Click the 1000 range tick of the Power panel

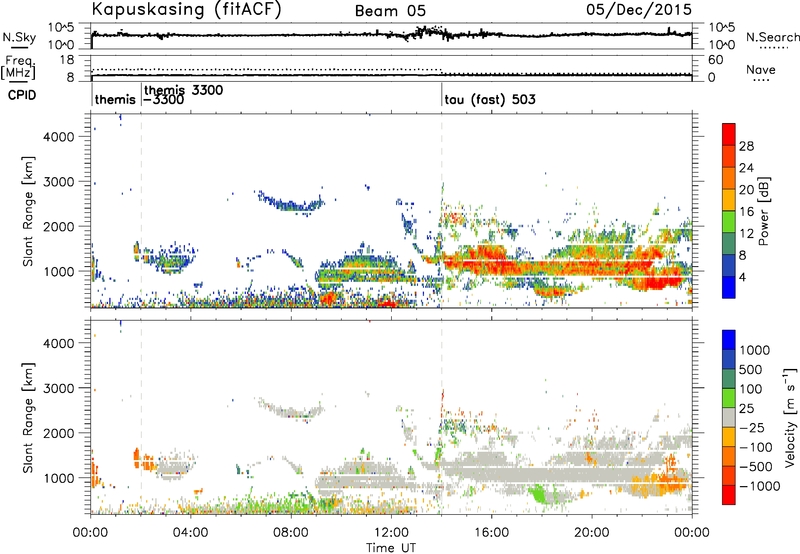58,271
